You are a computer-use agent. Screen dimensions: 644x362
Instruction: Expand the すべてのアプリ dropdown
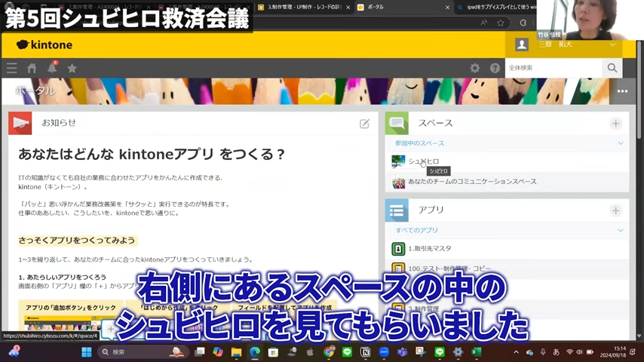coord(621,230)
